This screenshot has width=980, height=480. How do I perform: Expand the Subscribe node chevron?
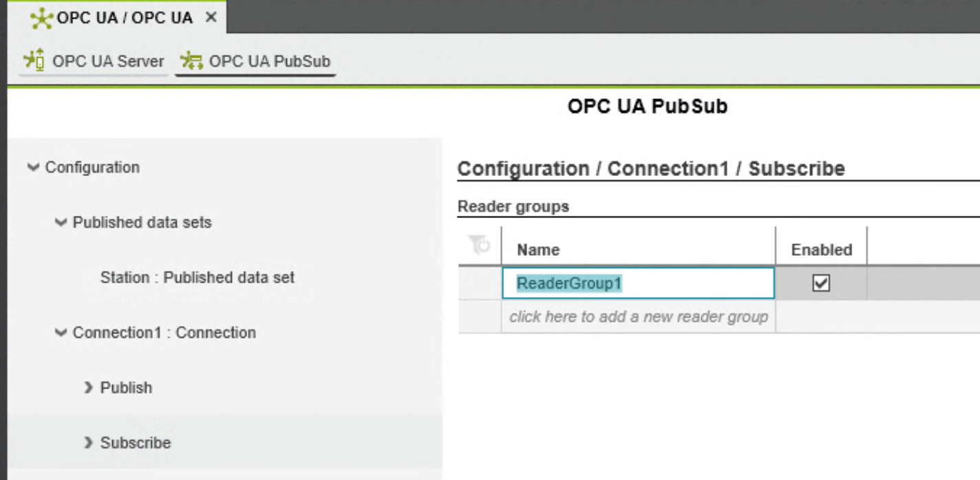point(87,442)
